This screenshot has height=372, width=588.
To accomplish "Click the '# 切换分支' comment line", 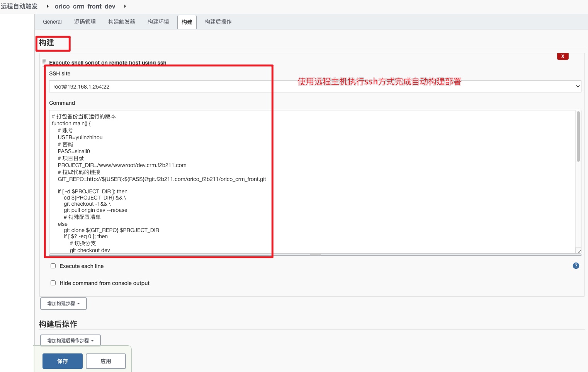I will point(83,243).
